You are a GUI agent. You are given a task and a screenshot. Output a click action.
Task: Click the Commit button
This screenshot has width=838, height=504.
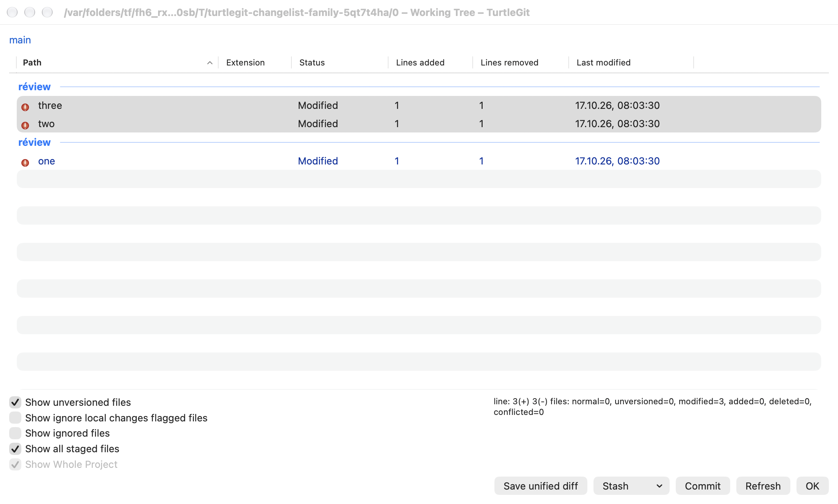[702, 486]
